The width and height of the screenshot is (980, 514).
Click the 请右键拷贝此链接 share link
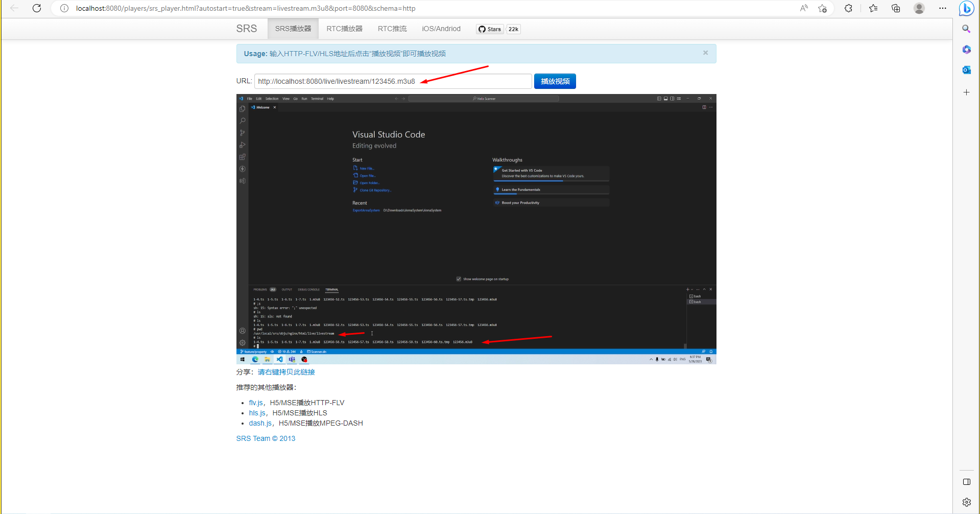[x=286, y=372]
